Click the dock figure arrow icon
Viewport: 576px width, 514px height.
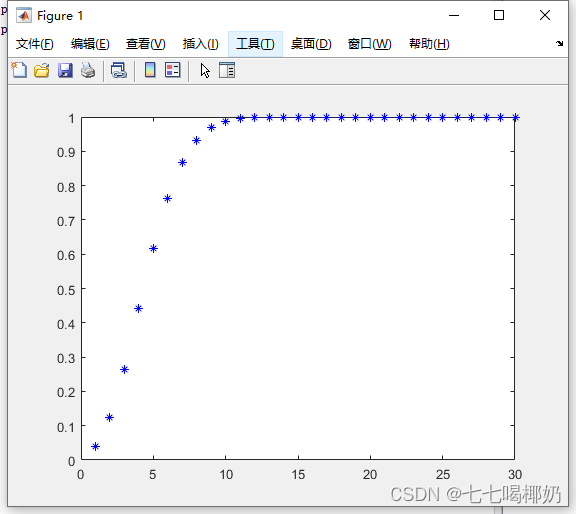coord(559,43)
